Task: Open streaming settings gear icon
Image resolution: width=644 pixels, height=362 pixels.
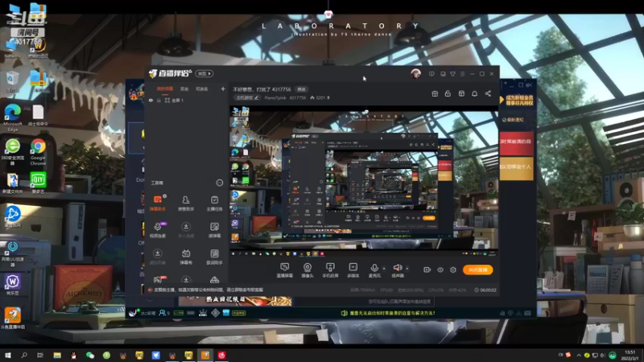Action: pyautogui.click(x=453, y=269)
